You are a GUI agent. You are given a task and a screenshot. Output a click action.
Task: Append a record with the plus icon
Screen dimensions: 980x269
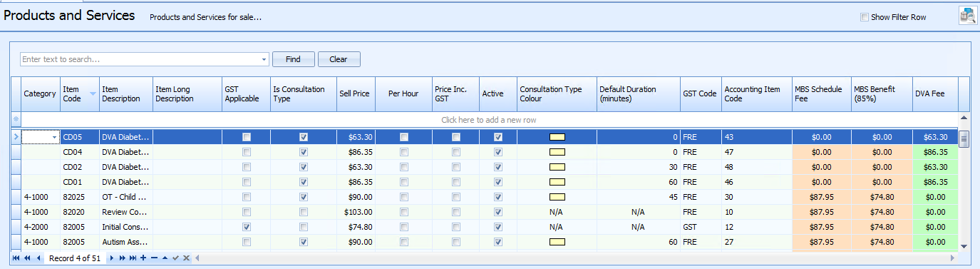[x=143, y=258]
